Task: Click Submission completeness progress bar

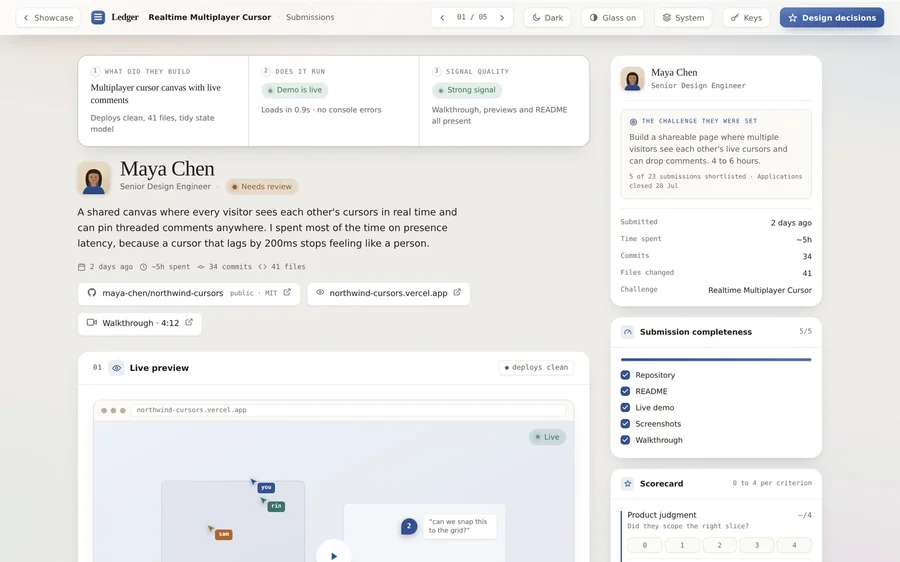Action: point(716,359)
